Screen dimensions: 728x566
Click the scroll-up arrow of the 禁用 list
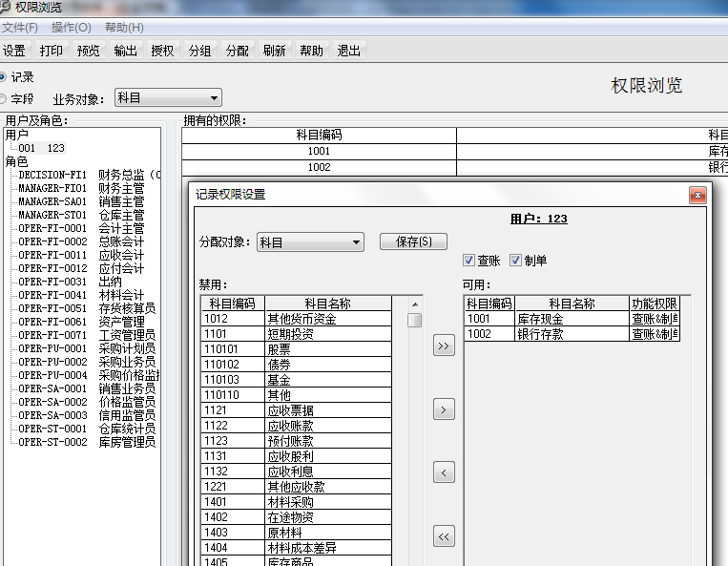[x=415, y=304]
